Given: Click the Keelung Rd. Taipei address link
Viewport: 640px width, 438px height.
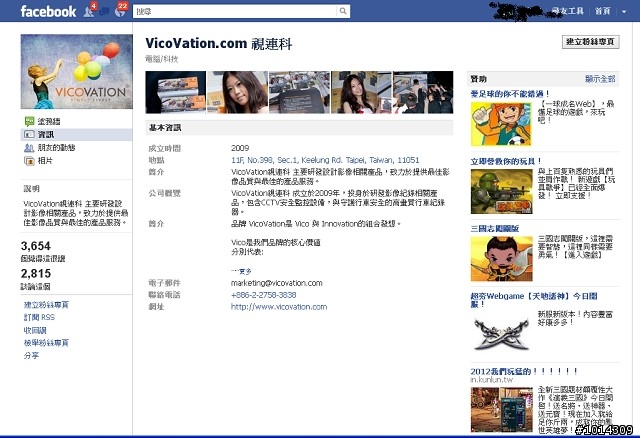Looking at the screenshot, I should [325, 160].
